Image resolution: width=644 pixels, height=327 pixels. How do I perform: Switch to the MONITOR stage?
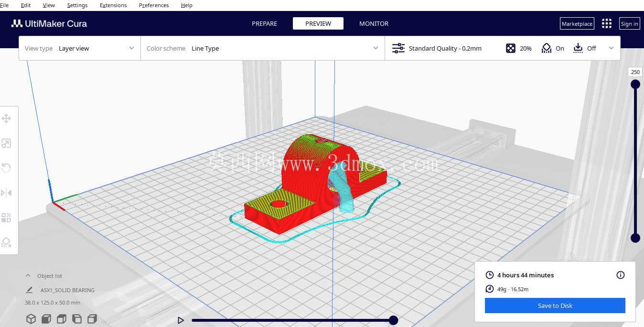point(374,23)
